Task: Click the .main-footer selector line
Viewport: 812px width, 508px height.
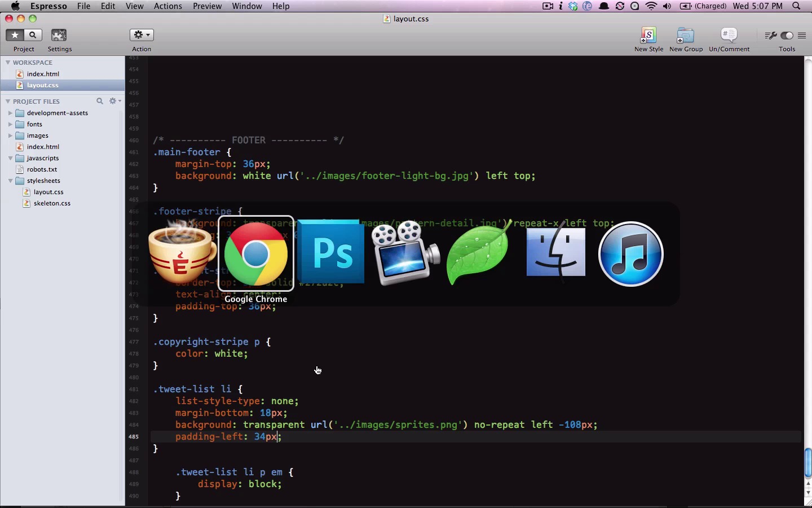Action: (192, 152)
